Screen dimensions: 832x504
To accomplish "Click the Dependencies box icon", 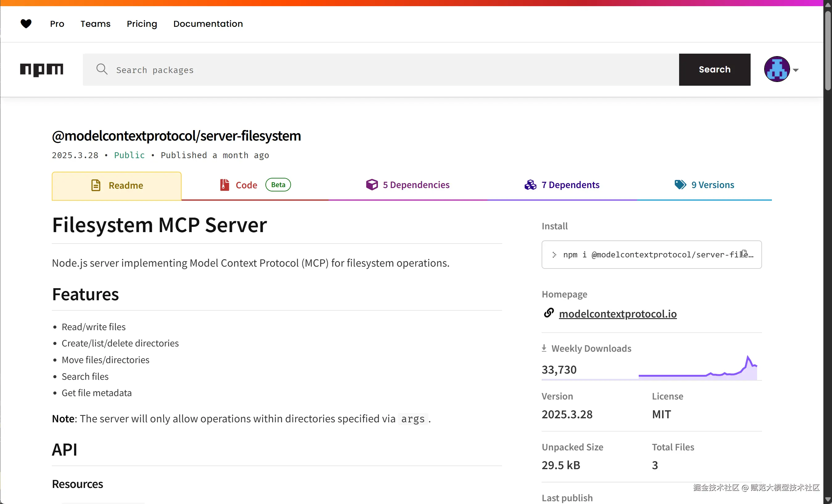I will click(372, 185).
